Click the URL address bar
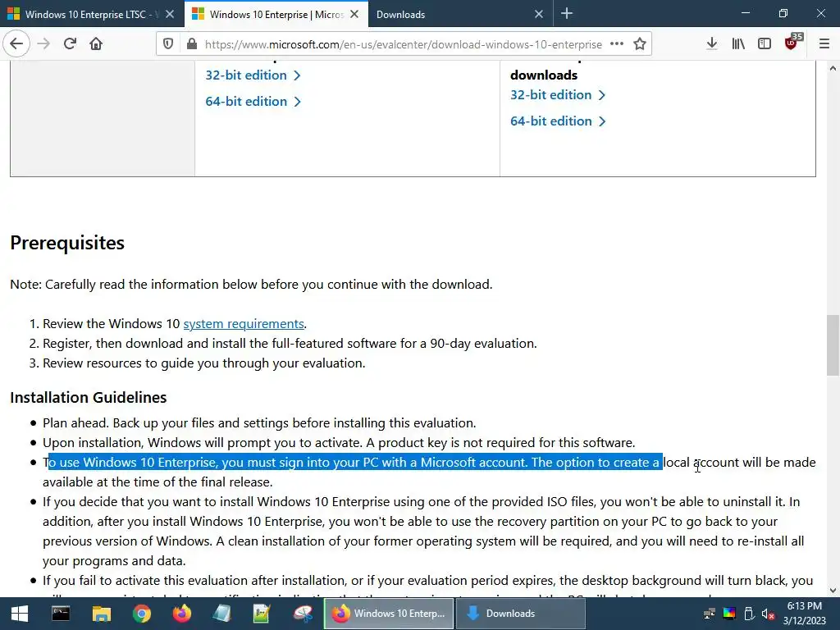 coord(404,44)
